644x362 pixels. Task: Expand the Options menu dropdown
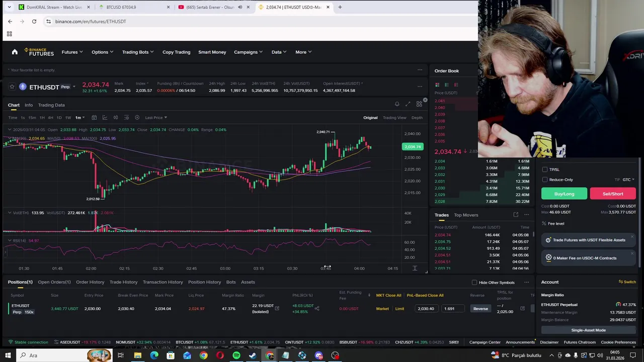[102, 52]
